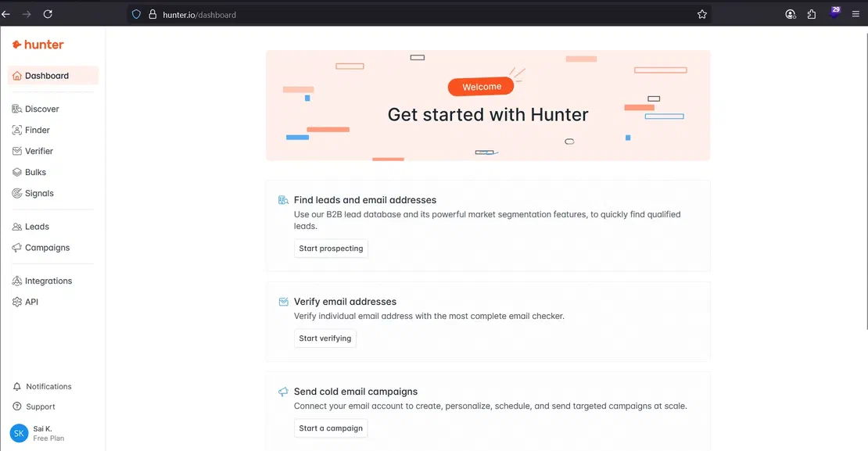Click the site padlock icon
The height and width of the screenshot is (451, 868).
[152, 14]
